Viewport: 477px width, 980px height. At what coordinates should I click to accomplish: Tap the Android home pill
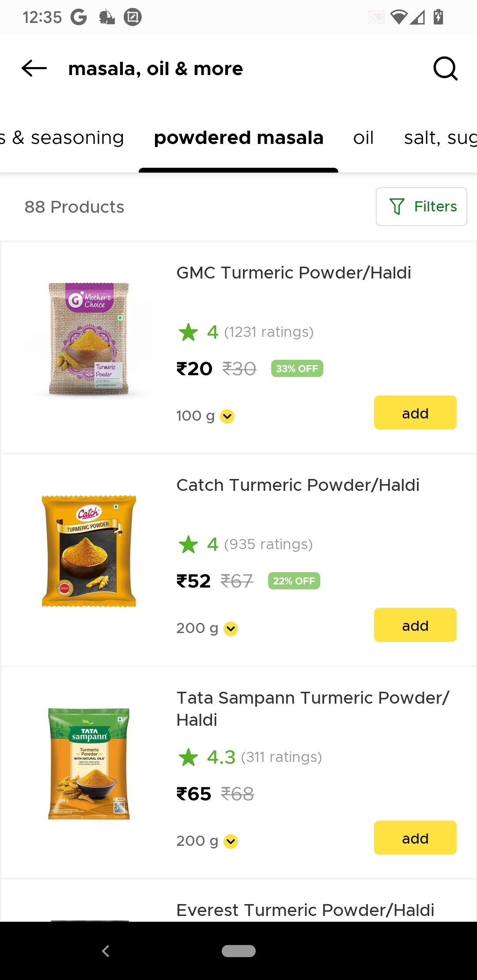(x=238, y=951)
